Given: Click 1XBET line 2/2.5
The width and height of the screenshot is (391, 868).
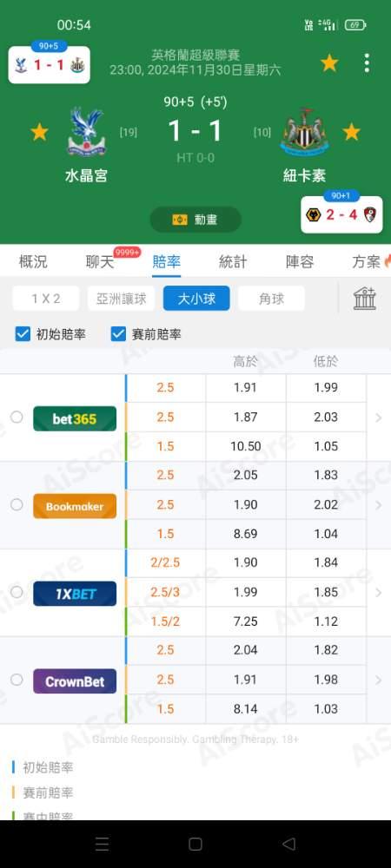Looking at the screenshot, I should 166,562.
